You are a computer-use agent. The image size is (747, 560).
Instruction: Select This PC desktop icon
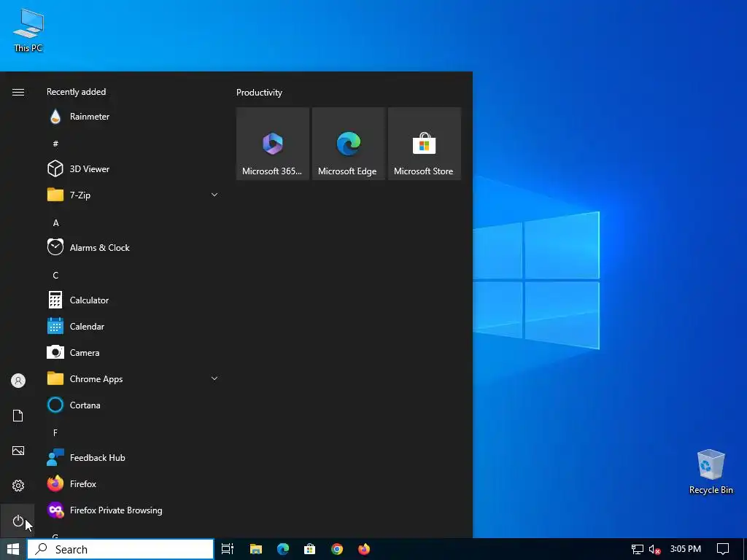click(x=28, y=31)
